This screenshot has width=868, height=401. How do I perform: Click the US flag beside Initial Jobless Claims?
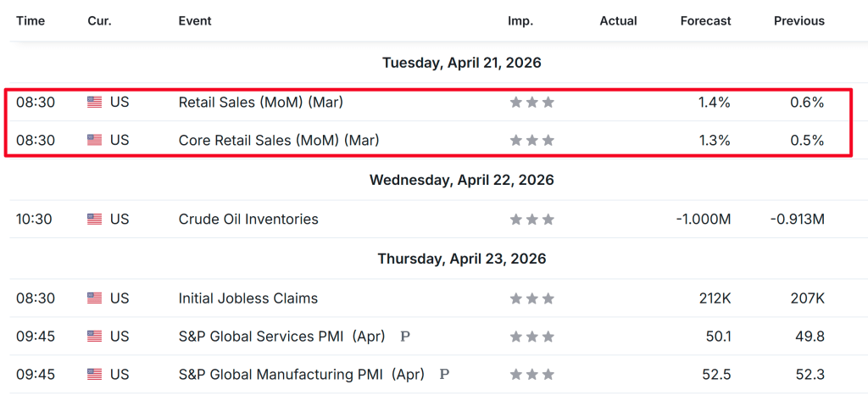[94, 298]
